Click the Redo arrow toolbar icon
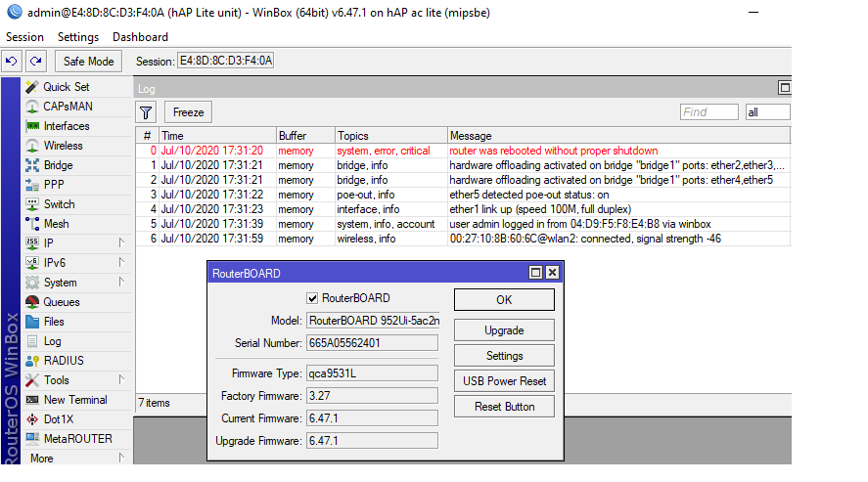 pos(36,62)
